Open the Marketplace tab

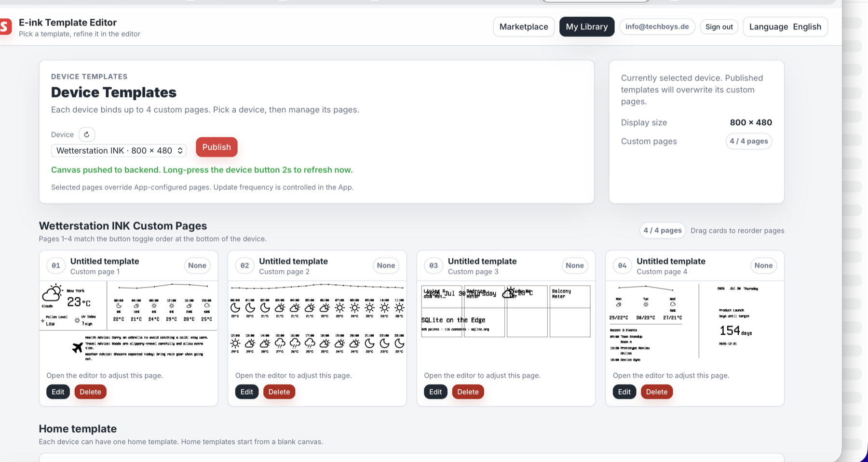(x=524, y=26)
